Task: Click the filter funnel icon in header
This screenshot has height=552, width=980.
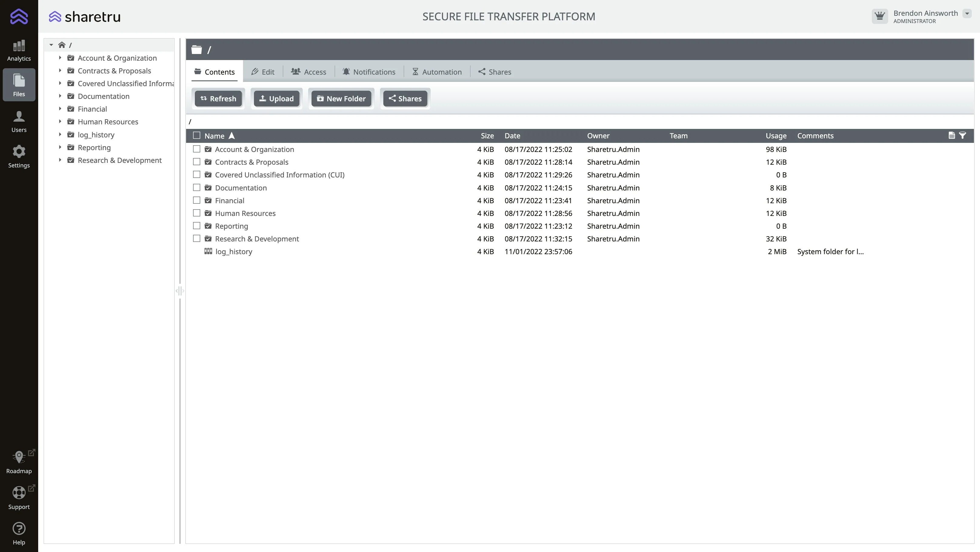Action: click(x=962, y=136)
